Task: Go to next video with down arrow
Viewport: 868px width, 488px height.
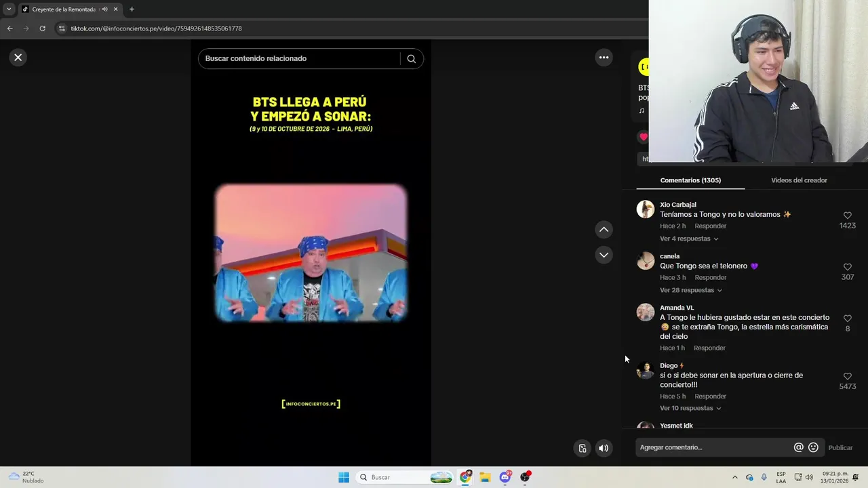Action: point(604,255)
